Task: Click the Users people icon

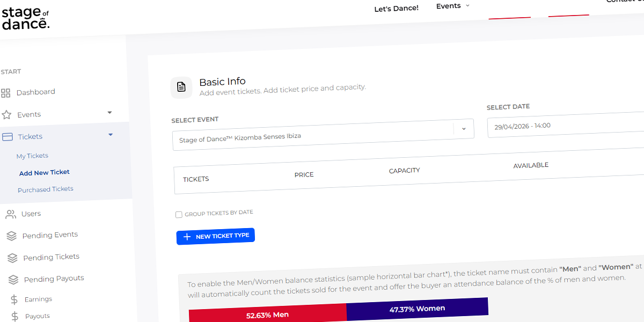Action: pos(10,214)
